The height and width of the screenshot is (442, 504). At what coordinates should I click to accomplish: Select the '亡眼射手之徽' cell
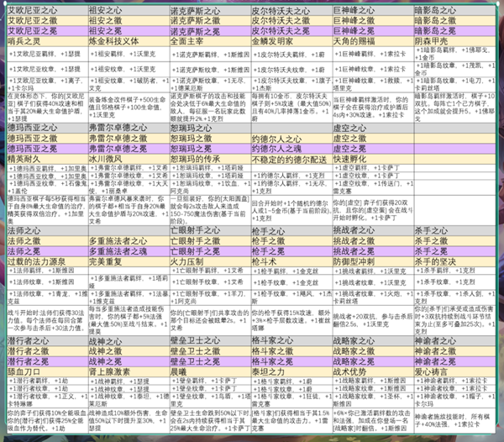210,241
